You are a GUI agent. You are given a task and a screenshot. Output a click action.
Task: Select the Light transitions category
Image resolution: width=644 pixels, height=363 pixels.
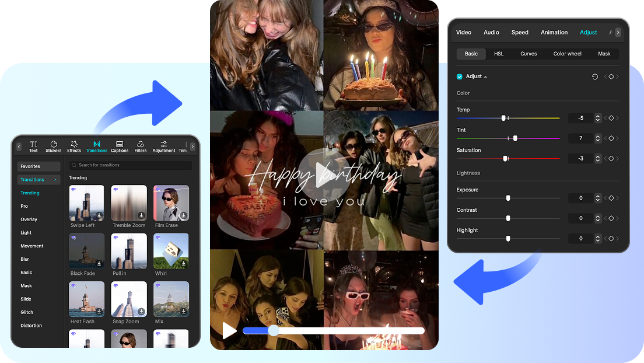click(x=26, y=233)
